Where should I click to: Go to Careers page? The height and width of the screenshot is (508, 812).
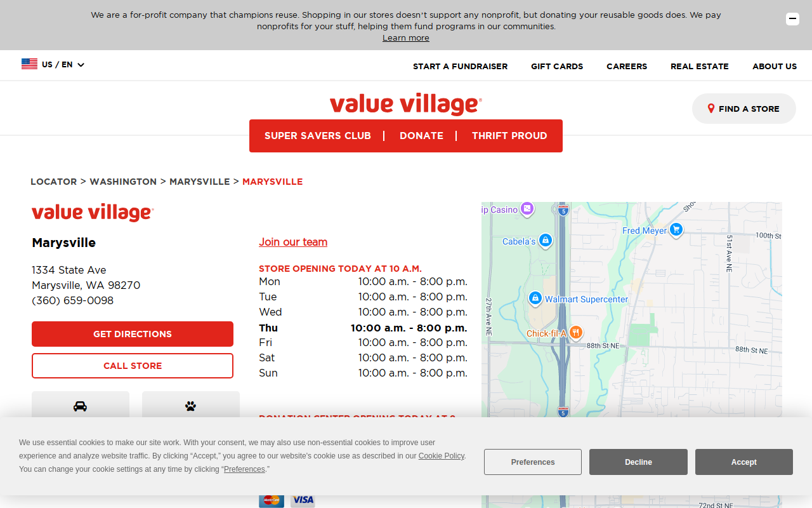click(x=627, y=66)
